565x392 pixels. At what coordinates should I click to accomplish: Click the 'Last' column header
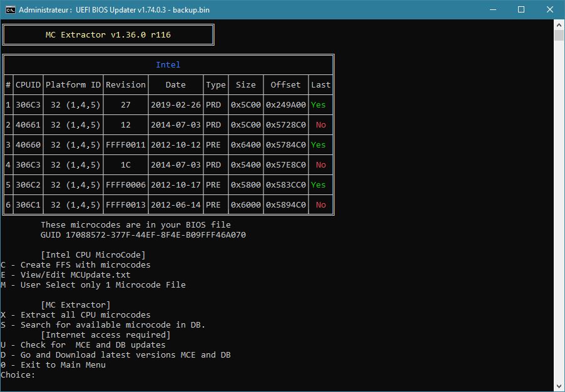(321, 85)
